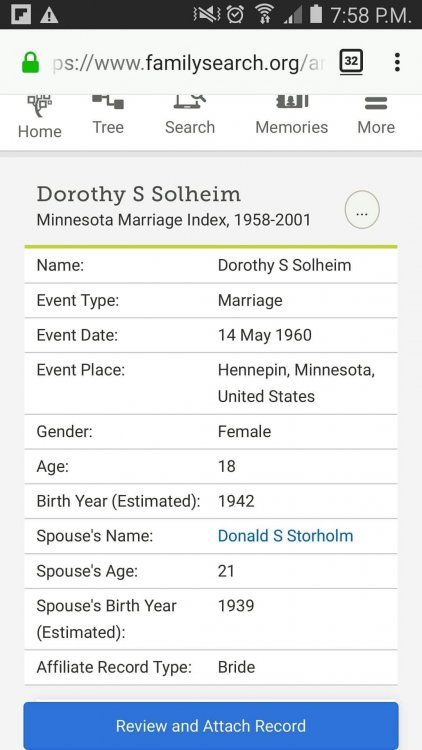The width and height of the screenshot is (422, 750).
Task: Tap the Event Date value 14 May 1960
Action: (x=265, y=335)
